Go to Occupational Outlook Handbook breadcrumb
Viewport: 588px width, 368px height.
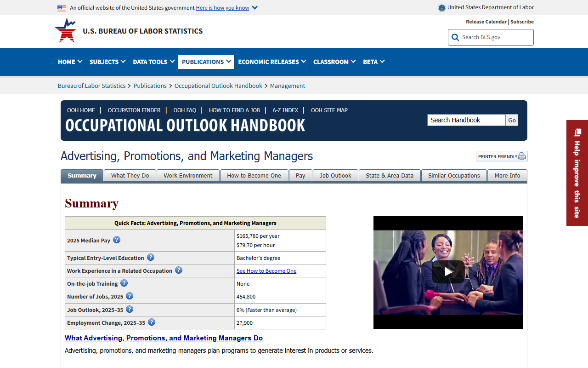218,86
